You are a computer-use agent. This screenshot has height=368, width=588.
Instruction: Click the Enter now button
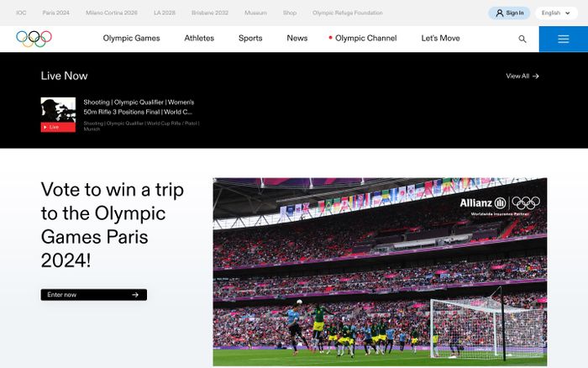94,295
